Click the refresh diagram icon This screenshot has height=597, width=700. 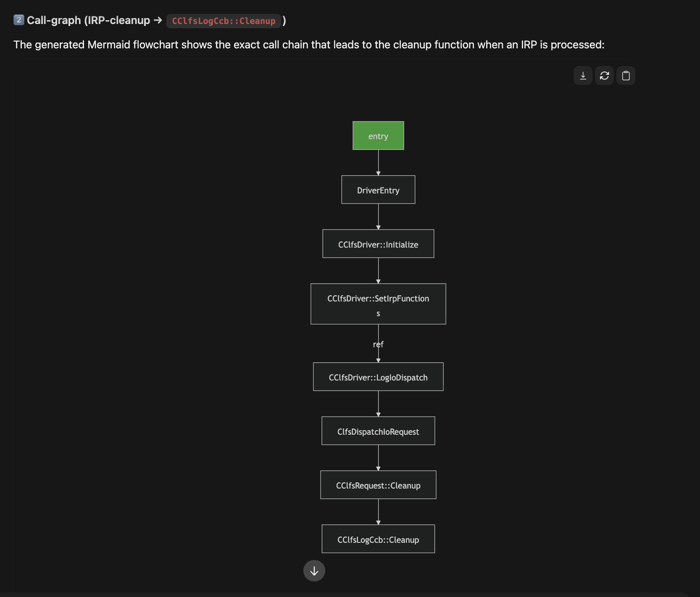pyautogui.click(x=604, y=76)
